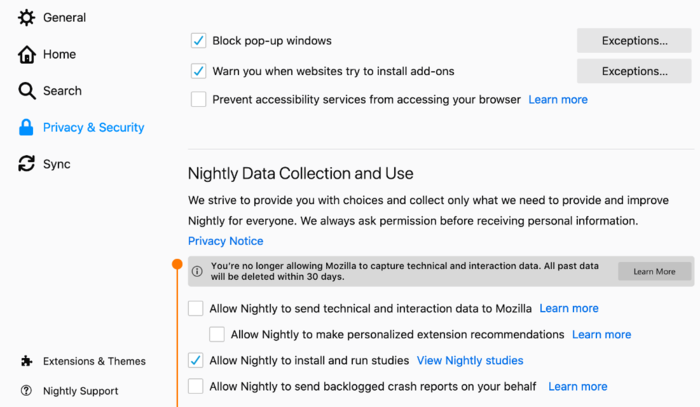Disable Allow Nightly to run studies

[196, 360]
